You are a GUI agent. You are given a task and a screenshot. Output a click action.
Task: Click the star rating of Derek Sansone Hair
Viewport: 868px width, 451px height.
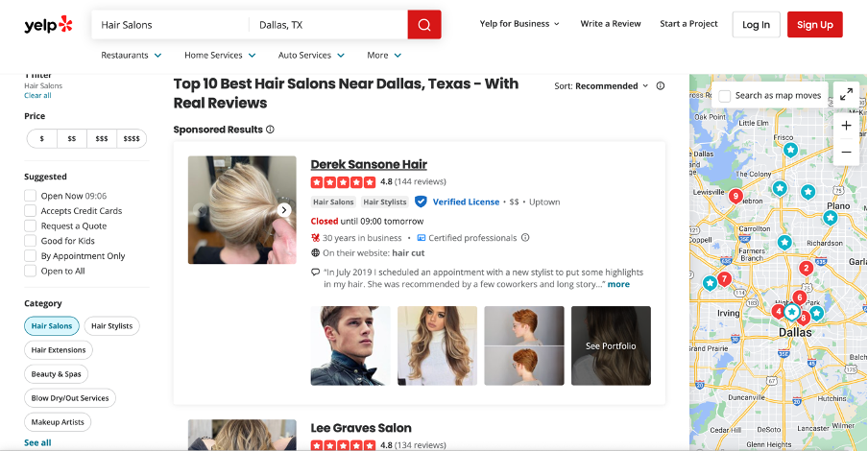[x=343, y=181]
